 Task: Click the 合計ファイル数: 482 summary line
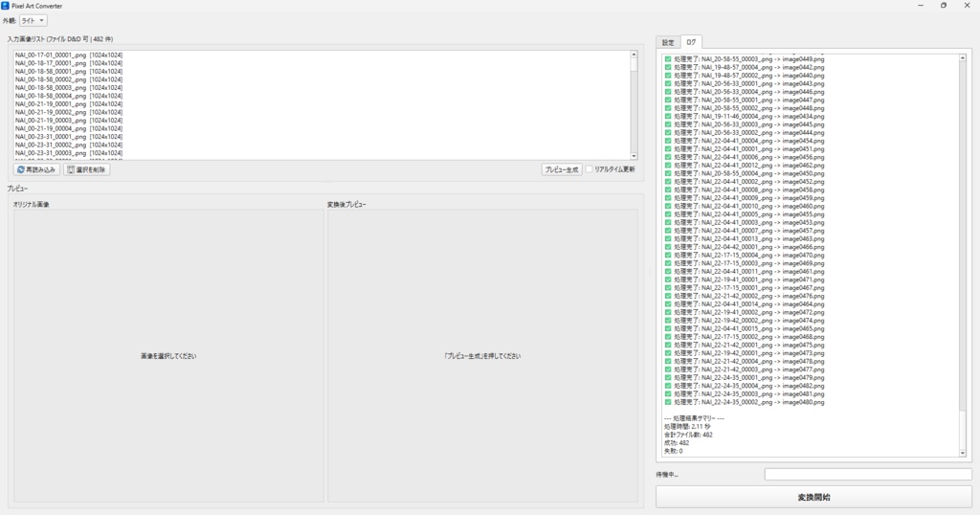coord(688,435)
